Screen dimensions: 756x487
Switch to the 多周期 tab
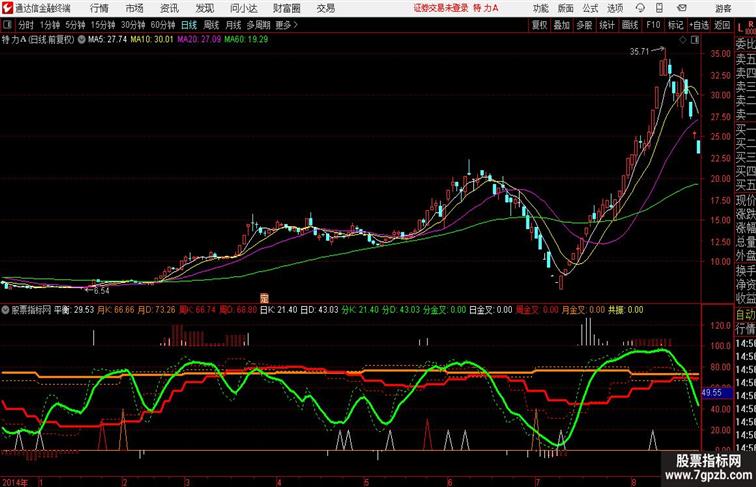coord(258,25)
